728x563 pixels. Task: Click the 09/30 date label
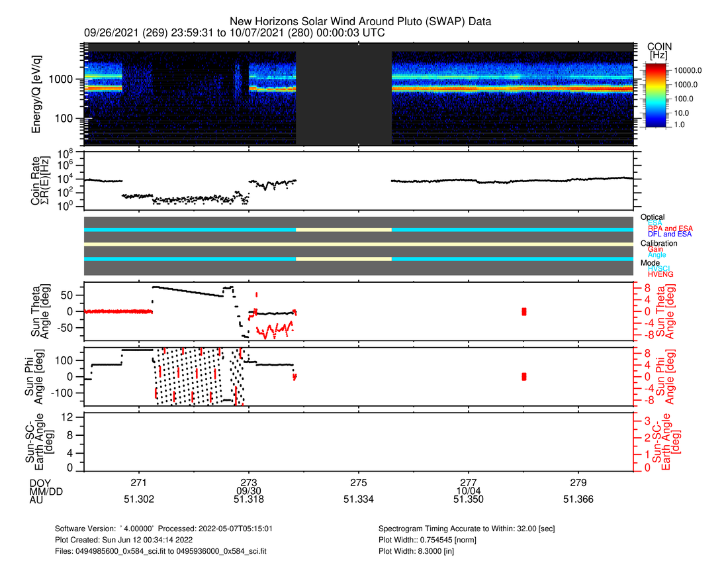tap(249, 491)
